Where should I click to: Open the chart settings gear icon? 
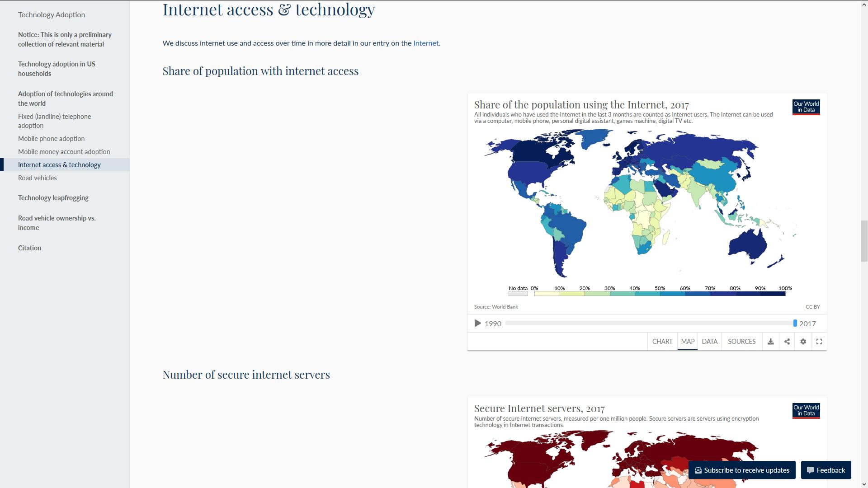pyautogui.click(x=803, y=342)
